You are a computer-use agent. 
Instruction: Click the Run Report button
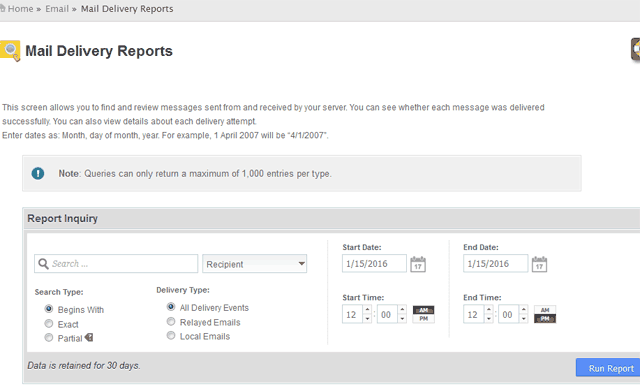point(609,368)
